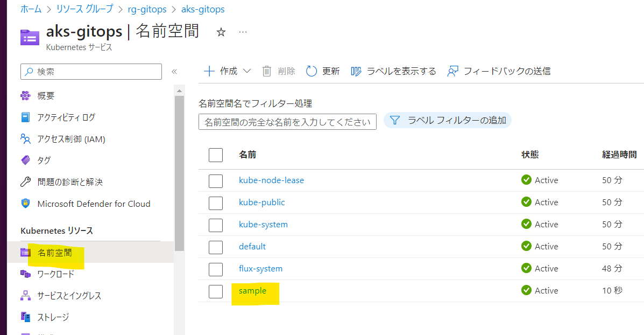Check the sample namespace row checkbox
644x335 pixels.
[x=216, y=291]
